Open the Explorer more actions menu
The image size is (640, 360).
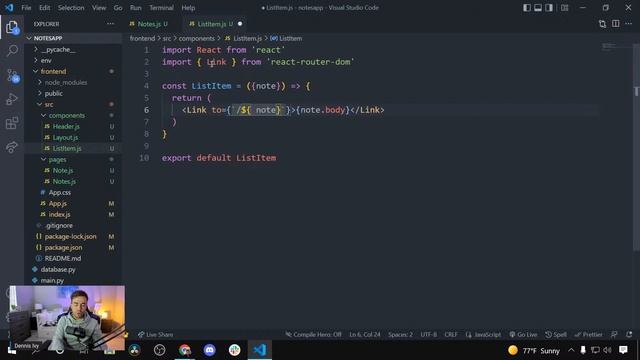click(111, 24)
